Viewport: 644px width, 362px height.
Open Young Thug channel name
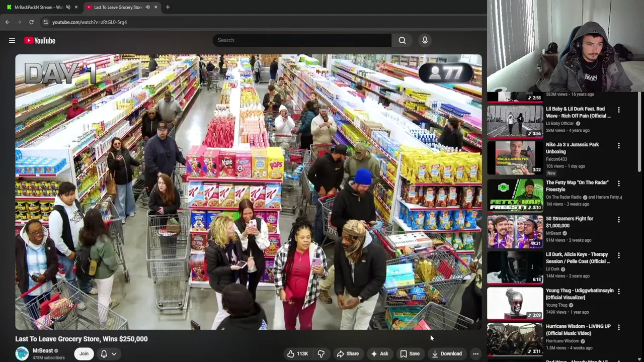[556, 305]
